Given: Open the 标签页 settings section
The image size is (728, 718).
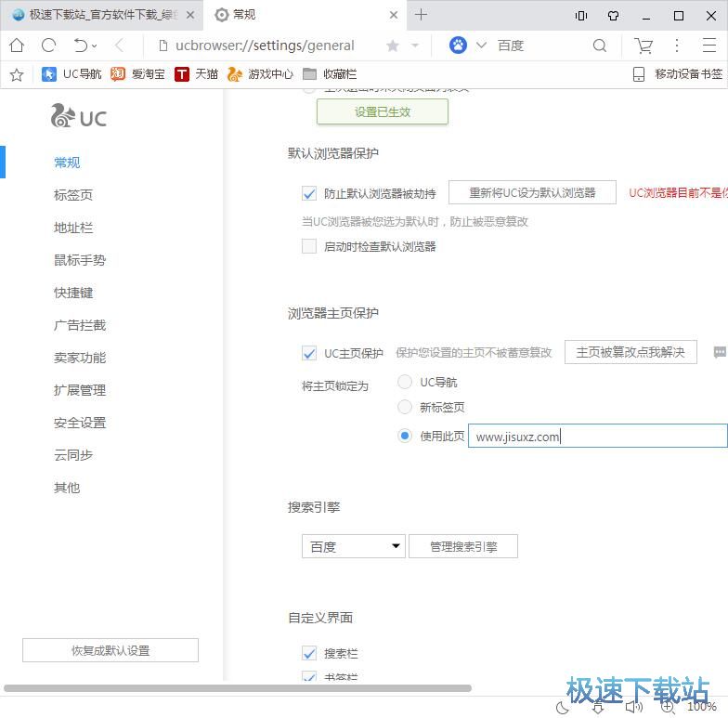Looking at the screenshot, I should pyautogui.click(x=72, y=195).
